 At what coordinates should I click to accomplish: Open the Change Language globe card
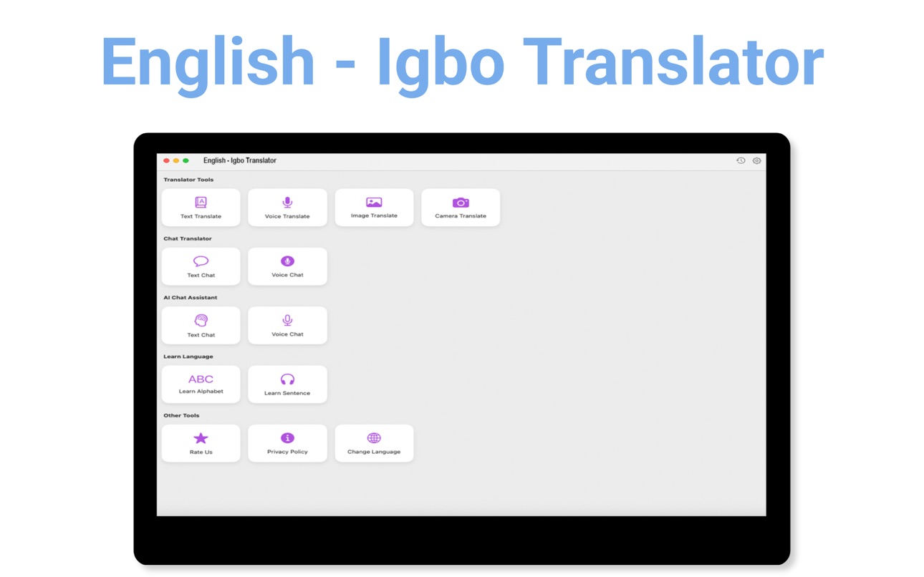click(374, 443)
